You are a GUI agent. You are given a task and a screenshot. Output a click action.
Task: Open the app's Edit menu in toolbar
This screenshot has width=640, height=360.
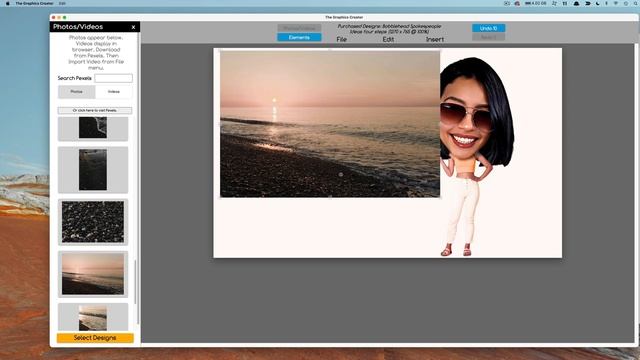tap(388, 40)
